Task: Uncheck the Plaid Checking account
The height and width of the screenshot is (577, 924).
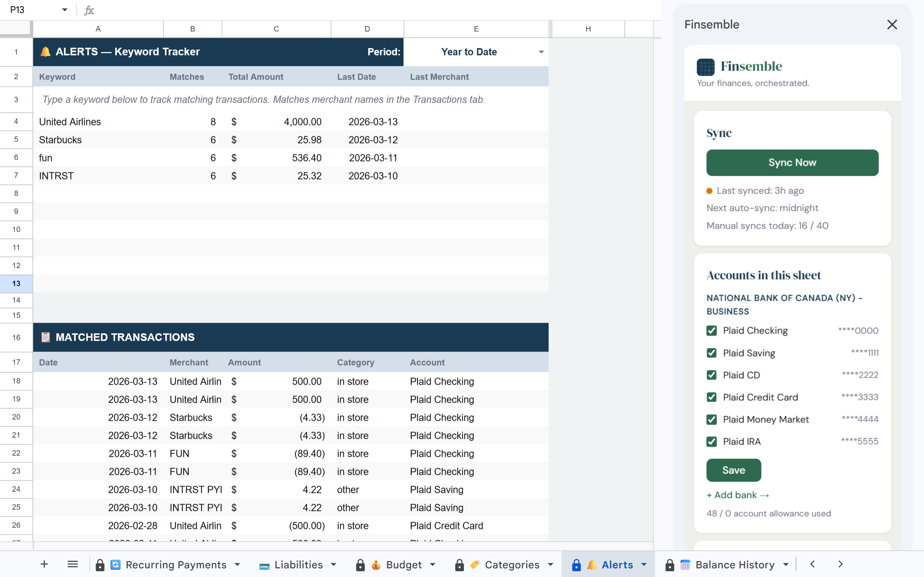Action: pos(711,330)
